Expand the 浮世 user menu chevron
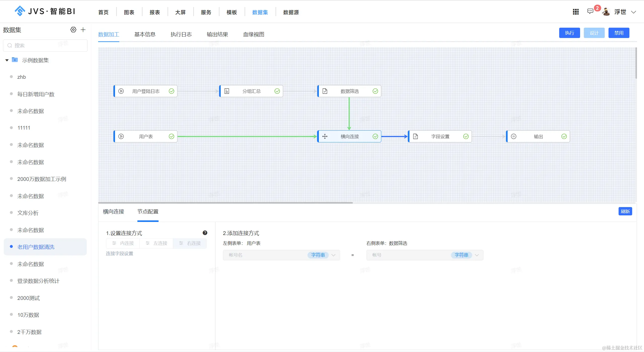644x352 pixels. tap(634, 12)
